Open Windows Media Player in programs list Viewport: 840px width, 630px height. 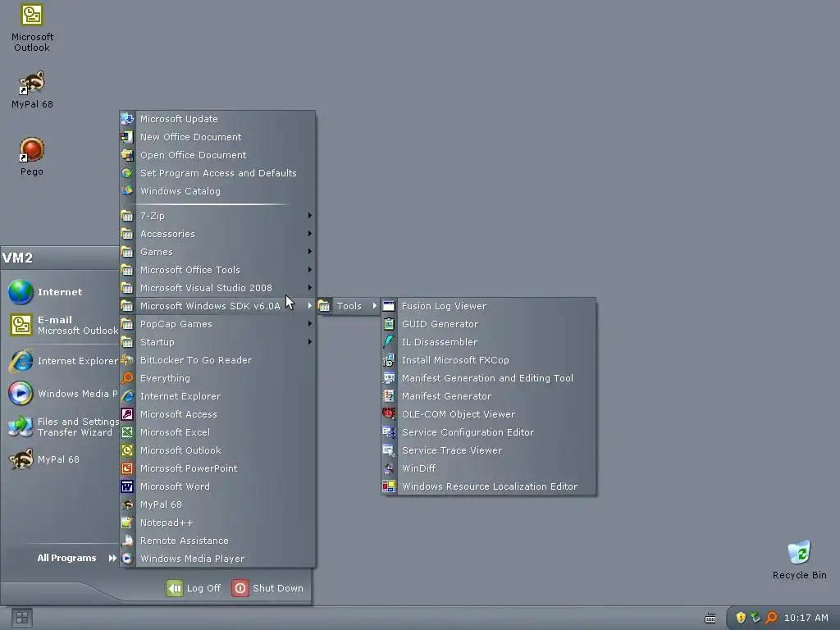pyautogui.click(x=217, y=558)
